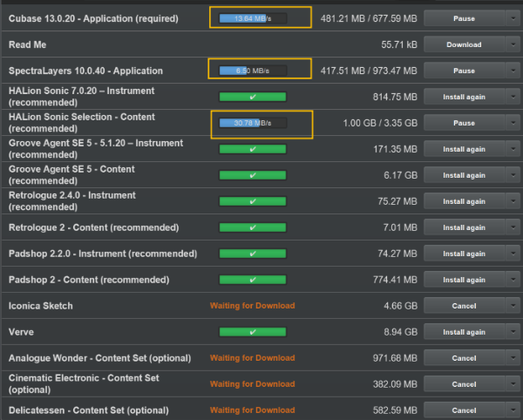Click completed checkmark bar for HALion Sonic 7.0.20
The height and width of the screenshot is (420, 523).
(253, 97)
